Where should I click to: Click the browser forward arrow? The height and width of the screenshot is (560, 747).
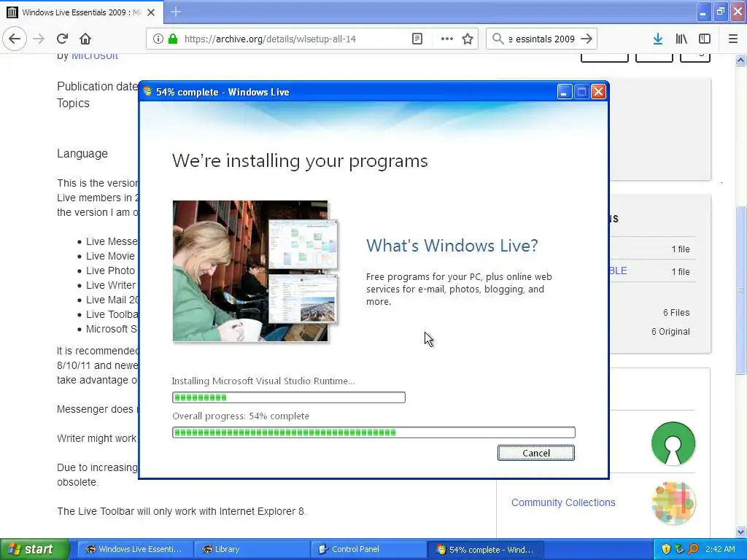click(39, 39)
